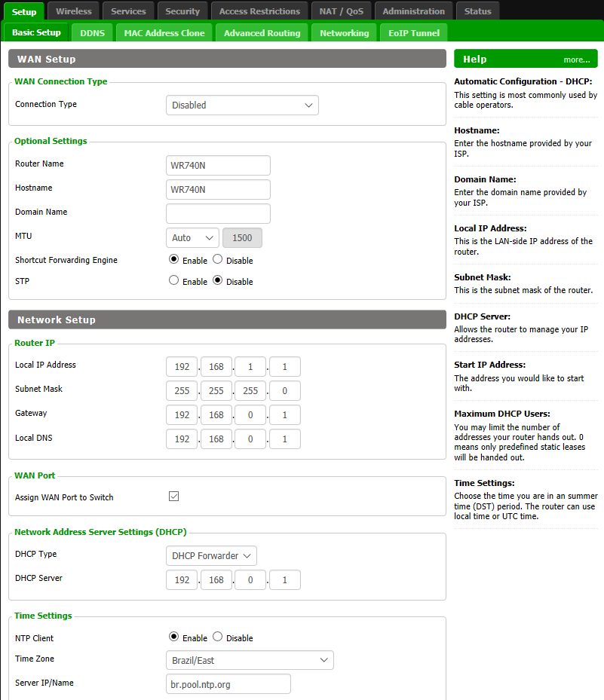
Task: Expand the DHCP Type dropdown
Action: click(211, 556)
